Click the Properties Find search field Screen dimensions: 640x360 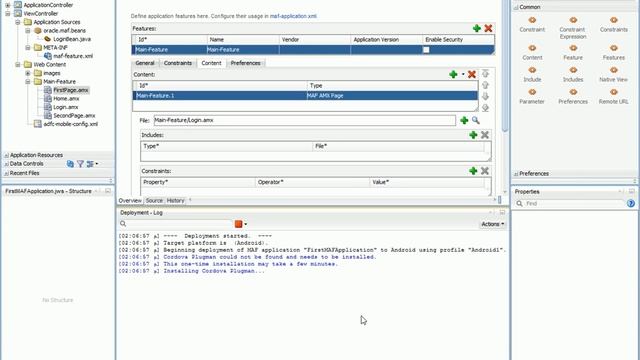tap(573, 203)
